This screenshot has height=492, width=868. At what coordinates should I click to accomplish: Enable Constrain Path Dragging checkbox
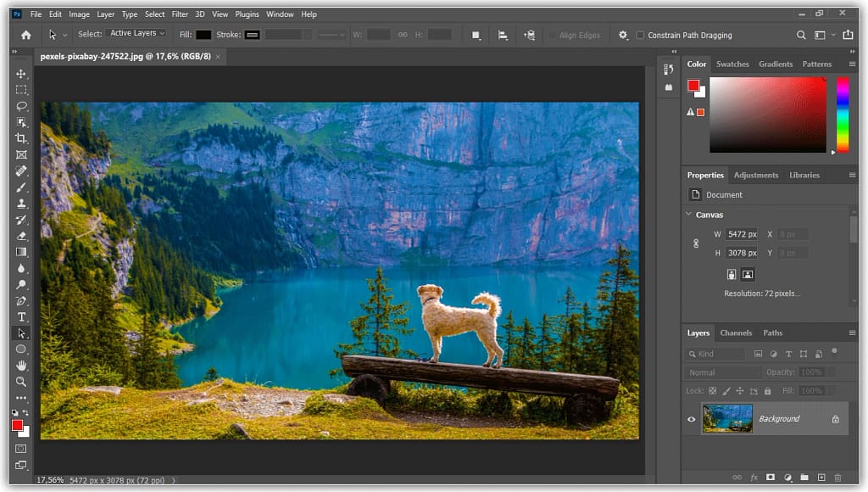pos(641,35)
